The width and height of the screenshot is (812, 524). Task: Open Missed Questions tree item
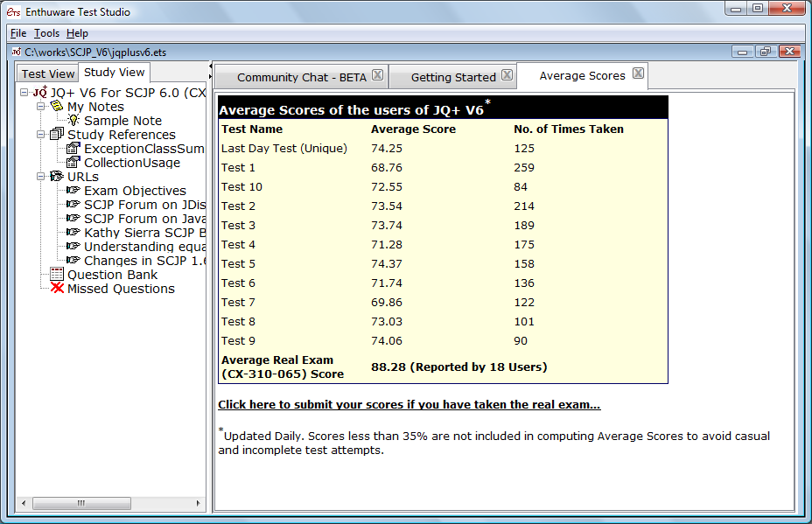point(121,289)
